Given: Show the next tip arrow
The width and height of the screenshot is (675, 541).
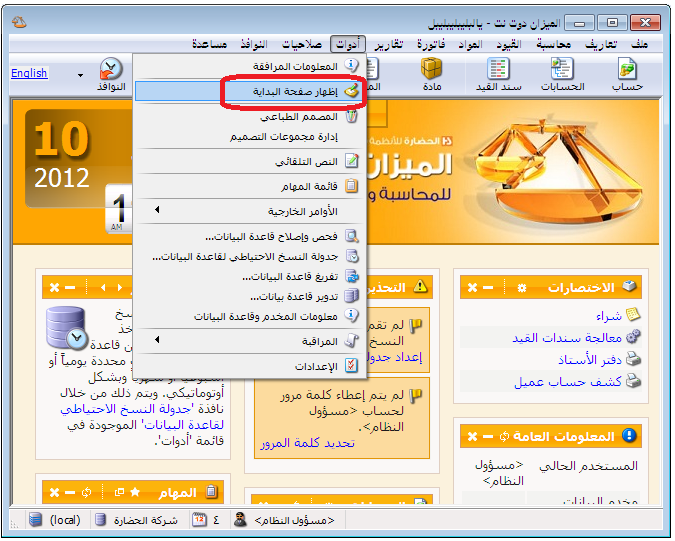Looking at the screenshot, I should tap(103, 288).
